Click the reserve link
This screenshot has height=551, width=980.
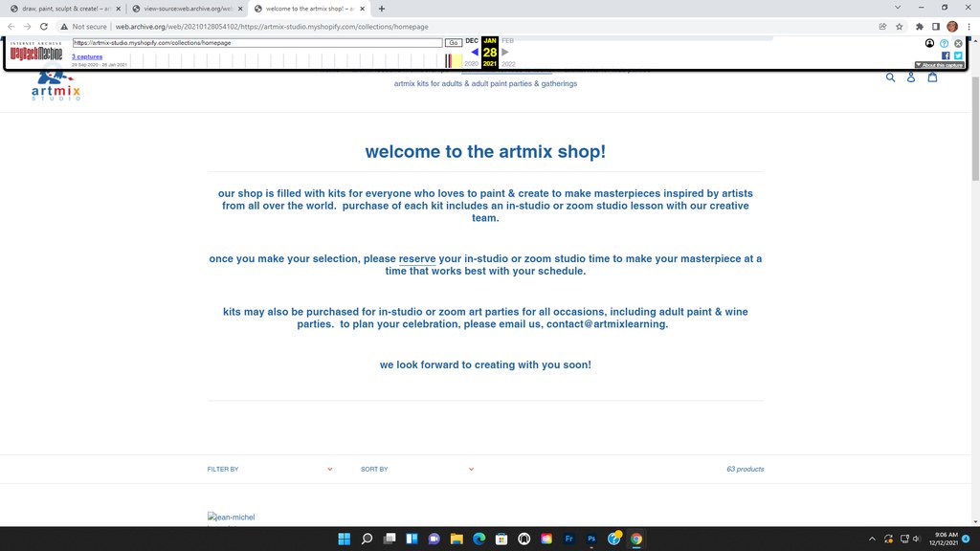point(417,258)
